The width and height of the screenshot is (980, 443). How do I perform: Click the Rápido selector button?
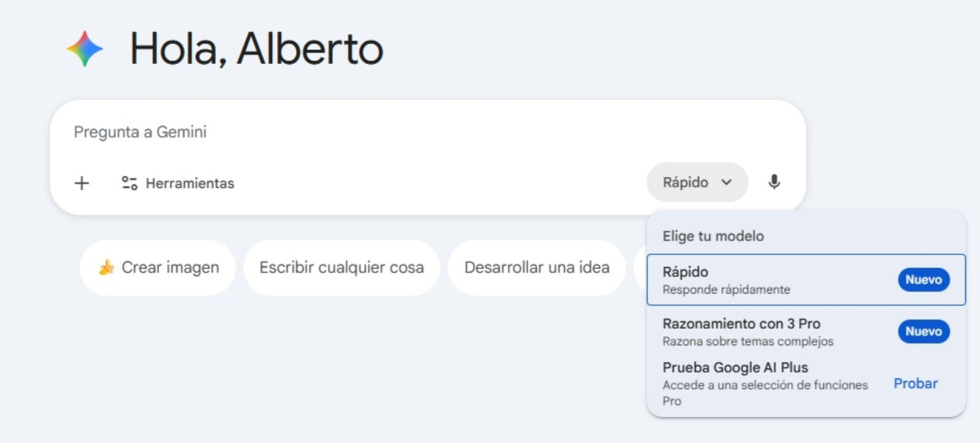[x=696, y=182]
